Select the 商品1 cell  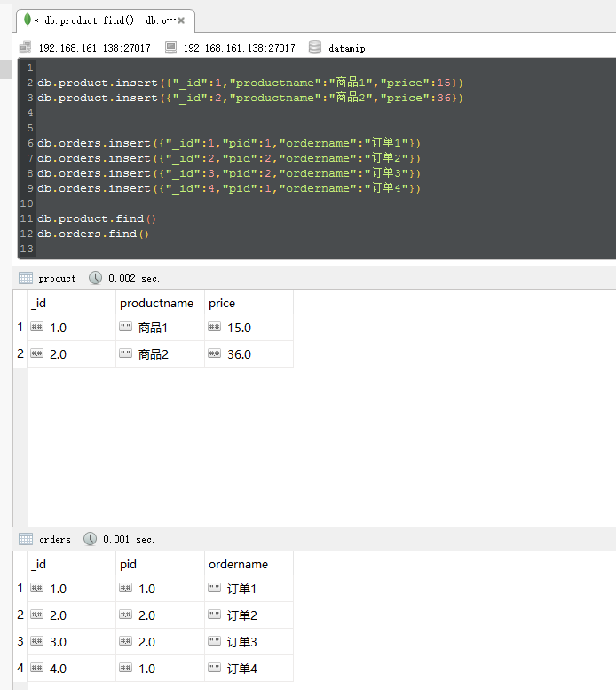coord(160,328)
